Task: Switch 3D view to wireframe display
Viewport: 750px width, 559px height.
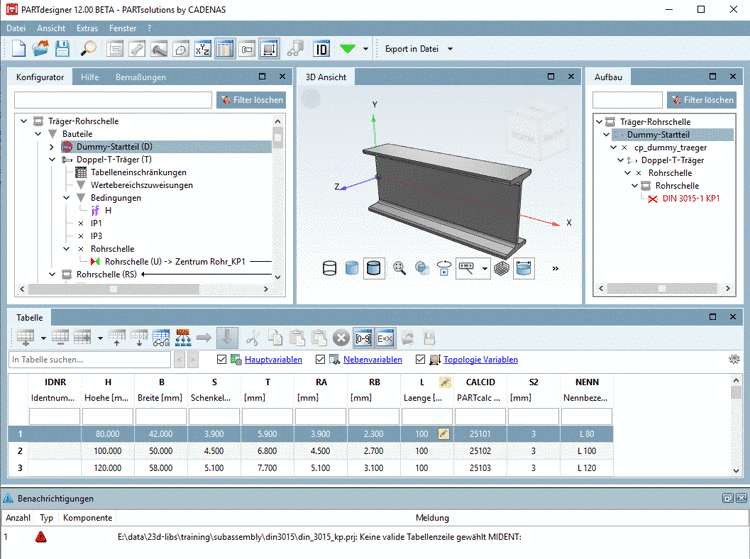Action: [330, 268]
